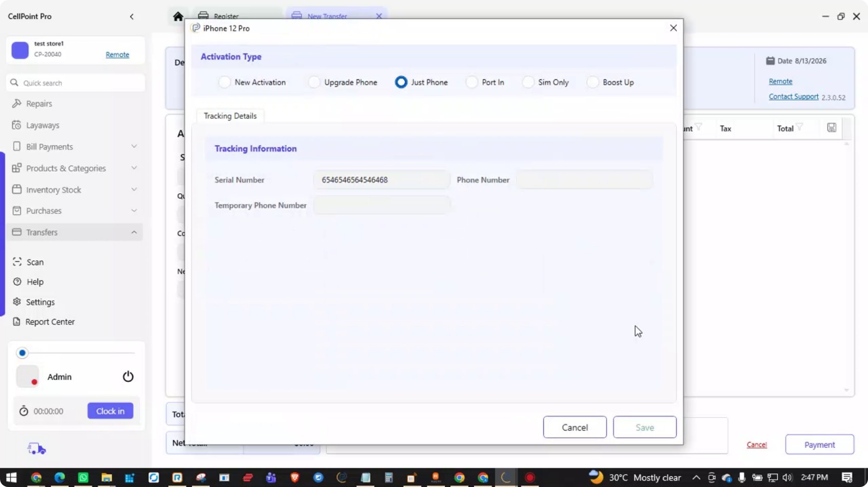
Task: Select the Sim Only radio button
Action: pos(528,82)
